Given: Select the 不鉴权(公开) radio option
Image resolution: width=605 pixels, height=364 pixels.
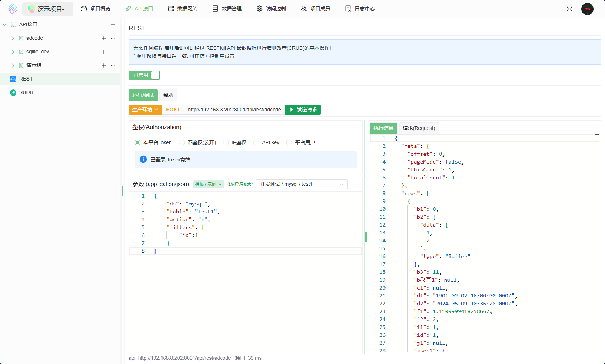Looking at the screenshot, I should coord(182,142).
